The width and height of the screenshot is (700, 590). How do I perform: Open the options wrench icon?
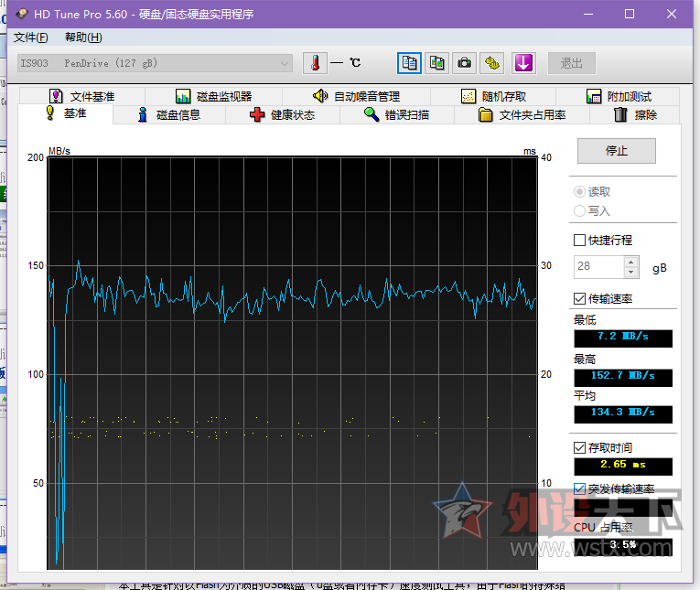point(492,63)
